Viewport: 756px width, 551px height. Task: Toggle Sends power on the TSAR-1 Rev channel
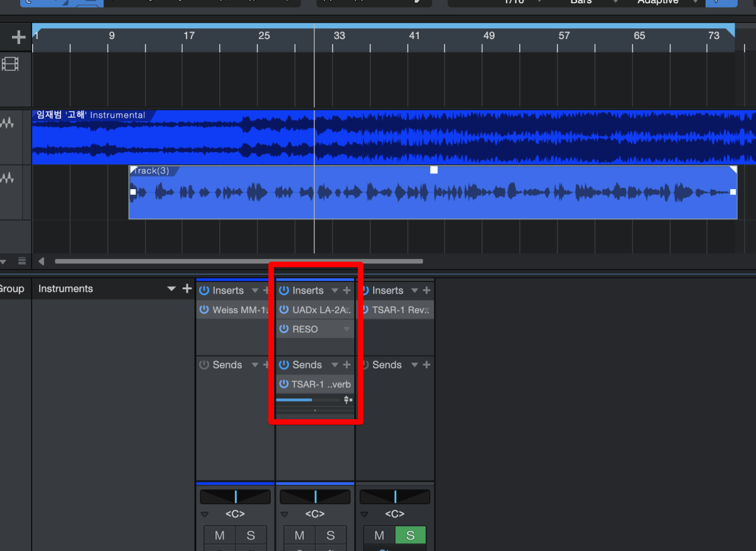(364, 365)
